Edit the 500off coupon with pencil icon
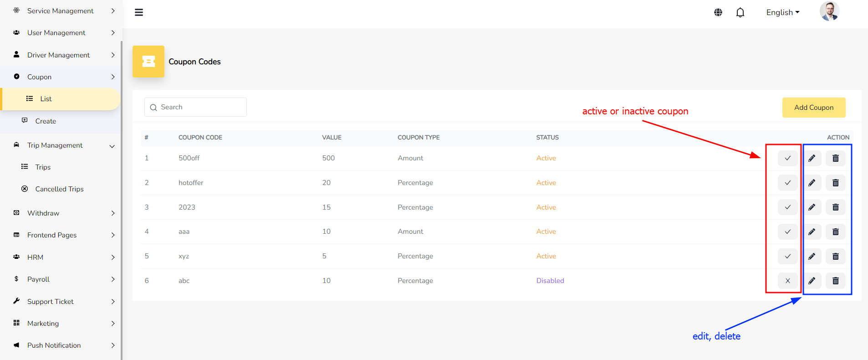Viewport: 868px width, 360px height. [812, 158]
